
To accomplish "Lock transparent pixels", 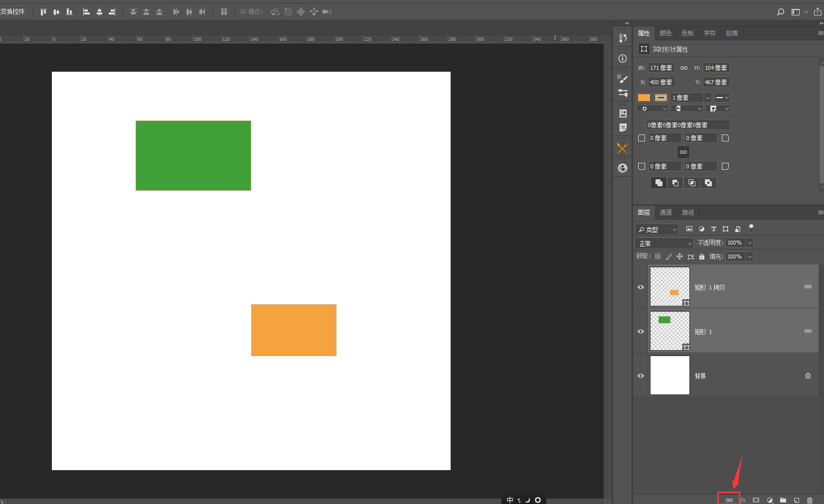I will tap(658, 256).
